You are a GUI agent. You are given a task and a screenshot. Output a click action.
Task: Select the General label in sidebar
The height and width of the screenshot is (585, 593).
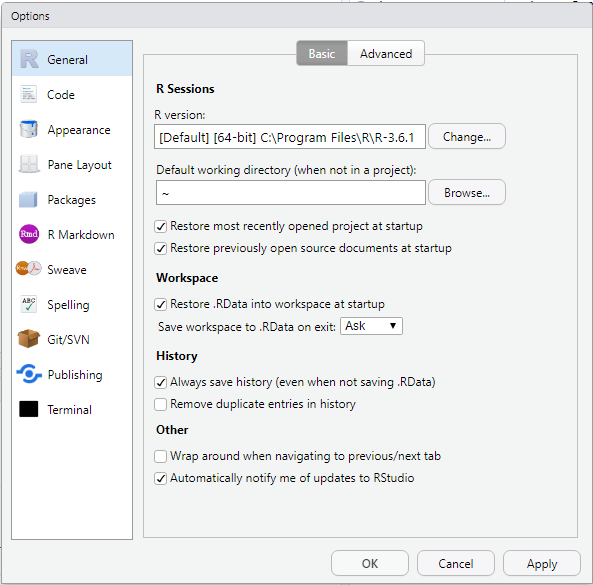pos(67,59)
